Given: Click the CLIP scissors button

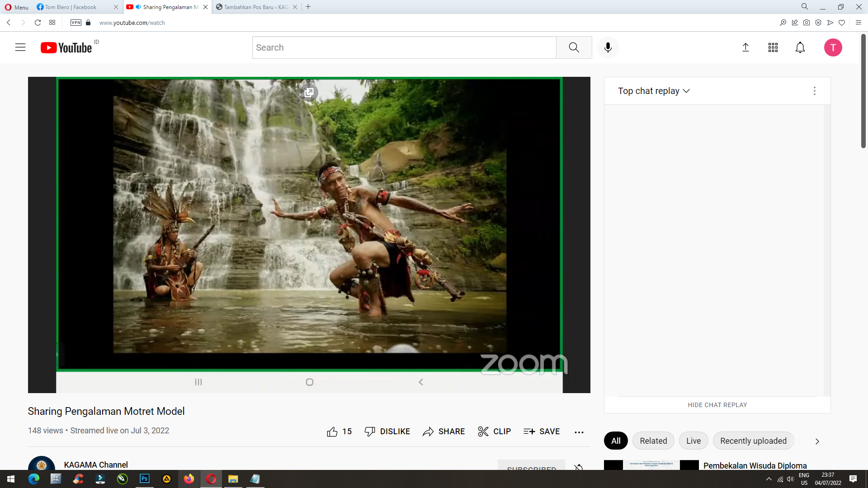Looking at the screenshot, I should pos(495,432).
